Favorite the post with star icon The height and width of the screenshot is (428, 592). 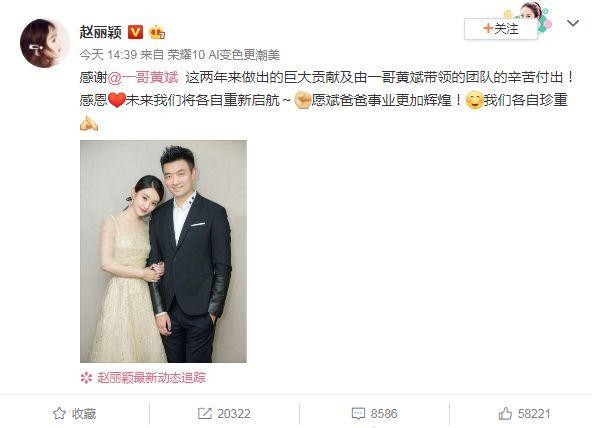(59, 414)
